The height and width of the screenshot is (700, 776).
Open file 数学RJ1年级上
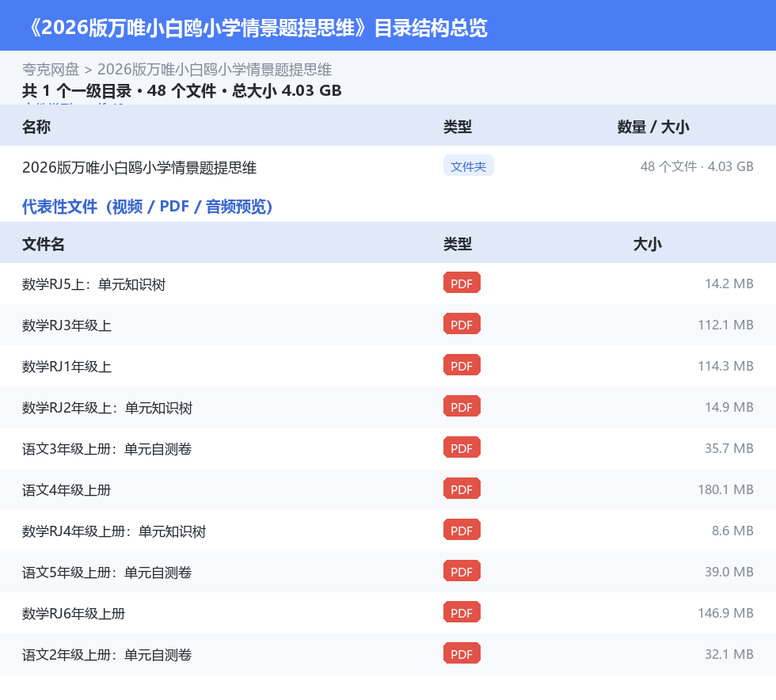67,367
